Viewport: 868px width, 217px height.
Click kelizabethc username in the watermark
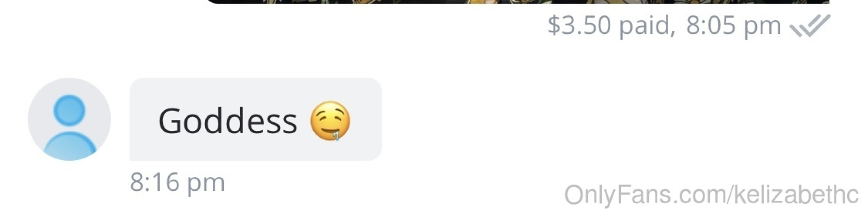(796, 195)
